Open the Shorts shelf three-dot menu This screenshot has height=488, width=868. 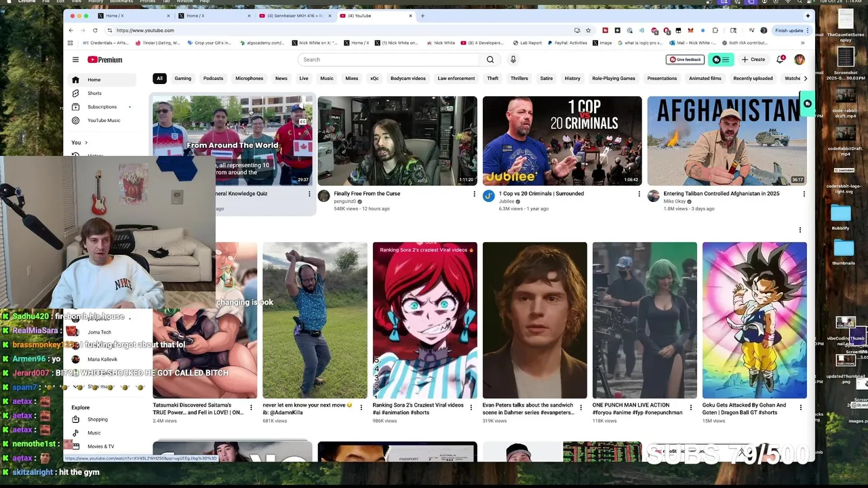(x=800, y=230)
